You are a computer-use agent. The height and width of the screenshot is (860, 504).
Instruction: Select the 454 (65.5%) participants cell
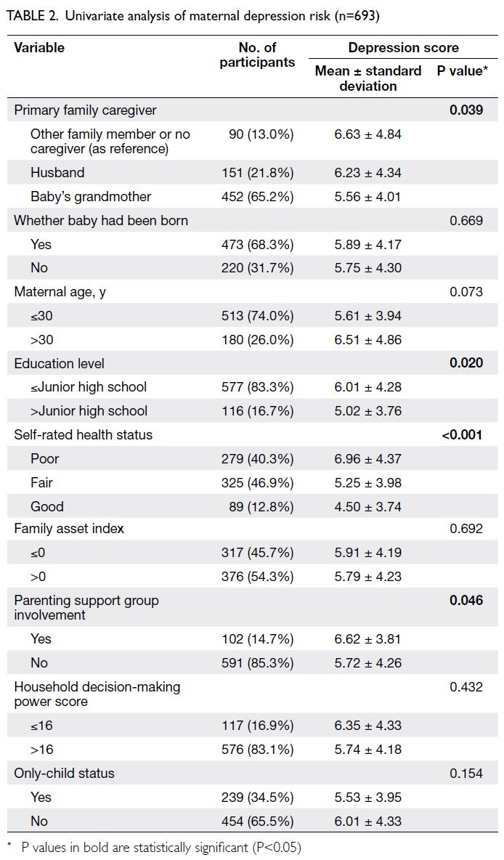click(x=257, y=821)
